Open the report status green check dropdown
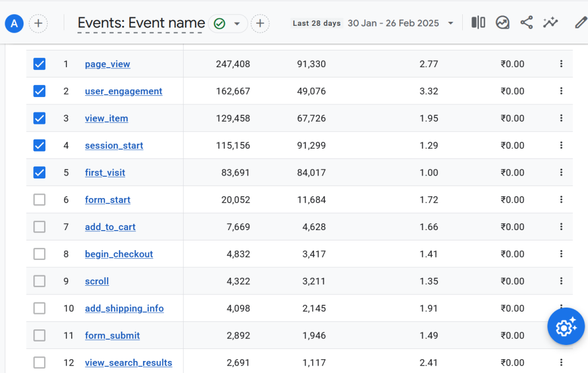This screenshot has height=373, width=588. point(227,24)
